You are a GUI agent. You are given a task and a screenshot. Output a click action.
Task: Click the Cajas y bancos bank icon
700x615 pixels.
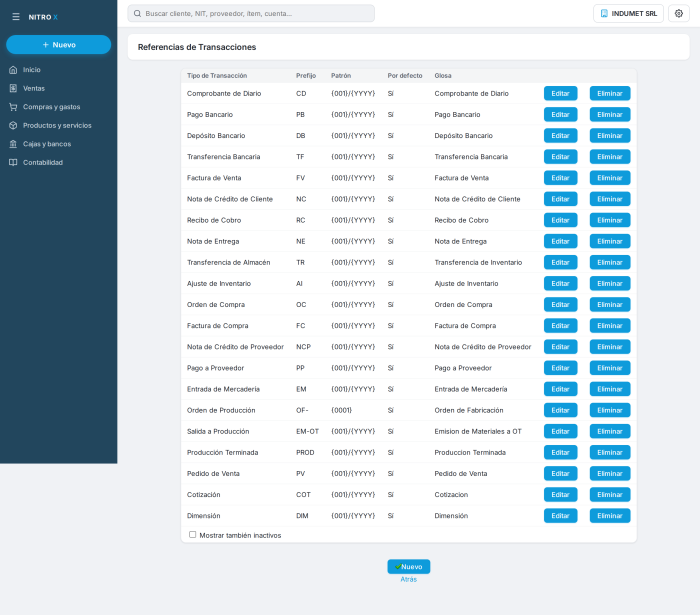coord(13,144)
